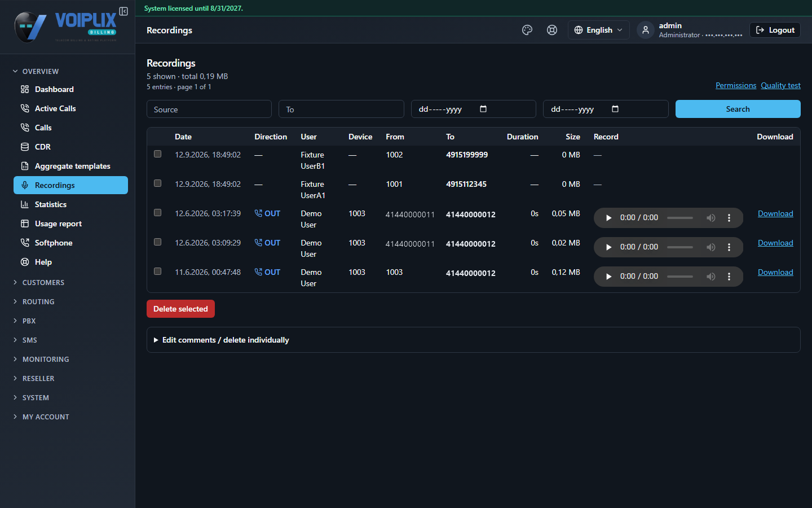Open Dashboard in the sidebar
812x508 pixels.
point(70,89)
